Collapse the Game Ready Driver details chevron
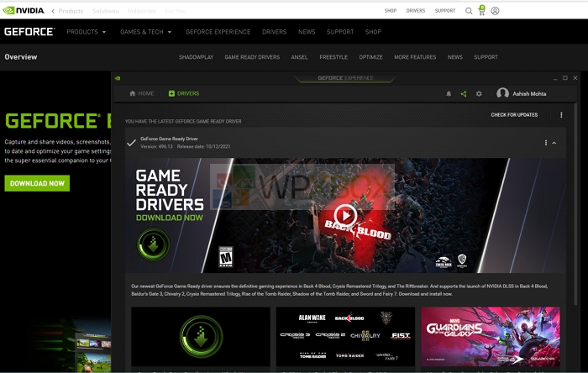The image size is (588, 373). point(554,143)
